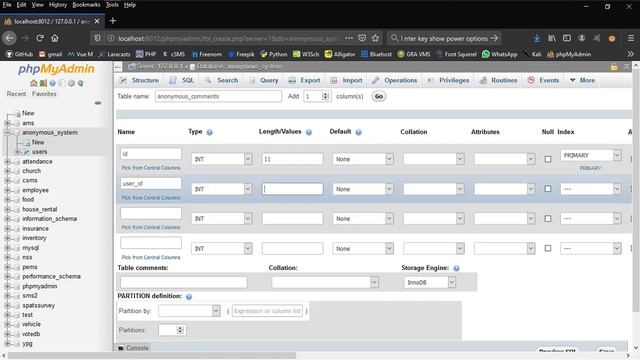Select the users table in the tree

[x=40, y=152]
